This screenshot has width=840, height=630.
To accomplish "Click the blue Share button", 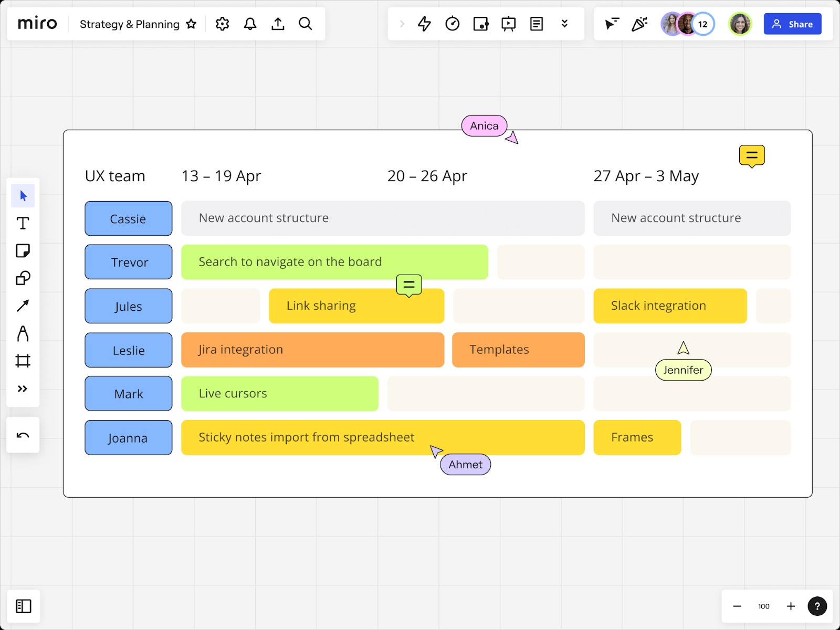I will pyautogui.click(x=792, y=24).
